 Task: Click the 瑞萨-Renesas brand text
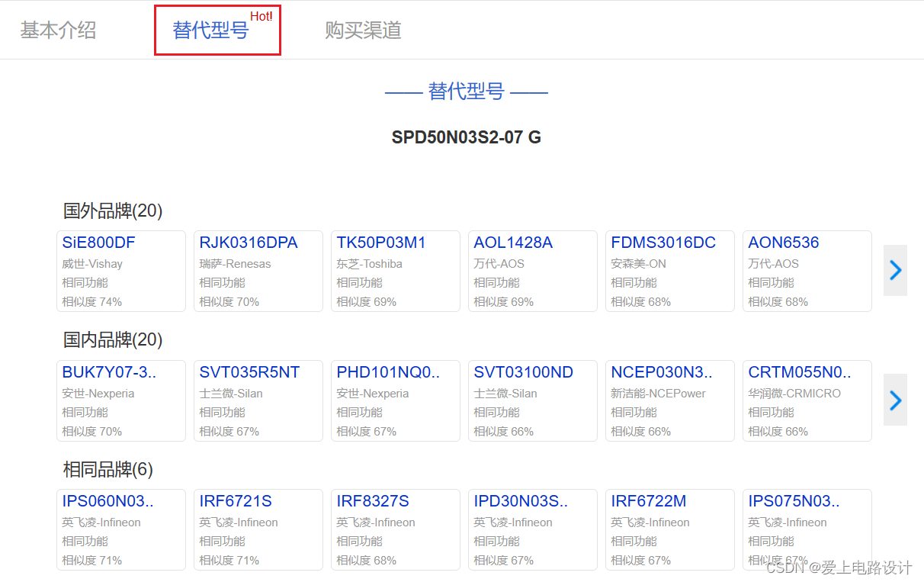[235, 264]
